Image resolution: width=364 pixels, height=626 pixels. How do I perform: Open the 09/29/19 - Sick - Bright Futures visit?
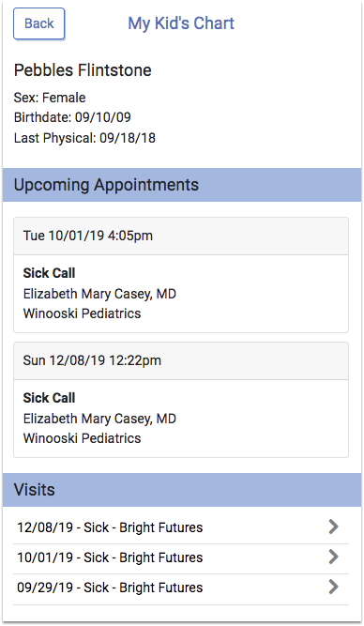coord(181,588)
